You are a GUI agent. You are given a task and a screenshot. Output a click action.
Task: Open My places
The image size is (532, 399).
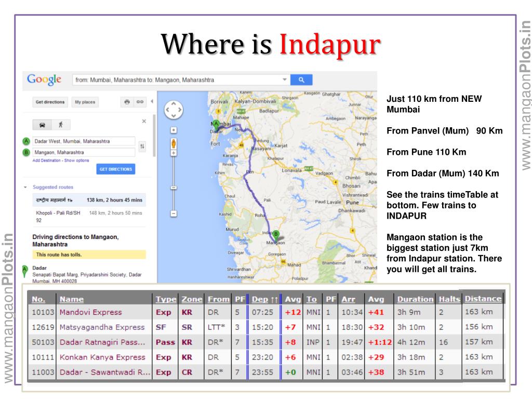pyautogui.click(x=85, y=102)
